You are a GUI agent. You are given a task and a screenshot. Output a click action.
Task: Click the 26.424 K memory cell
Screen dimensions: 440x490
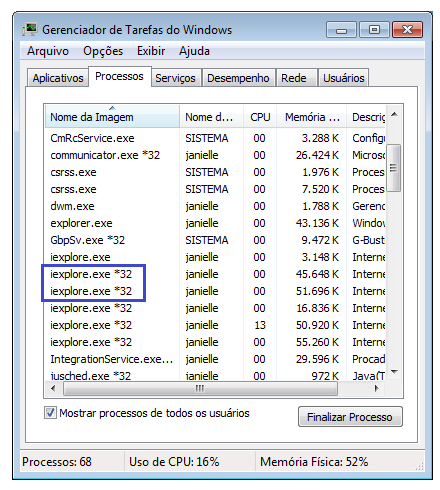tap(317, 155)
